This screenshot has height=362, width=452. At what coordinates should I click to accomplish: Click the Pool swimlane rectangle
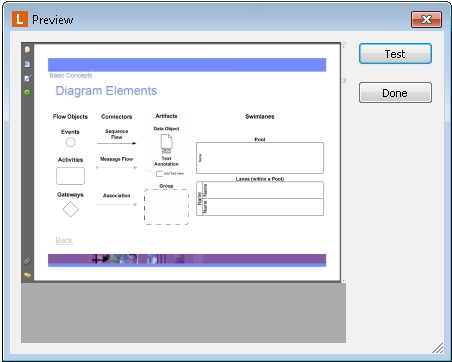point(260,158)
